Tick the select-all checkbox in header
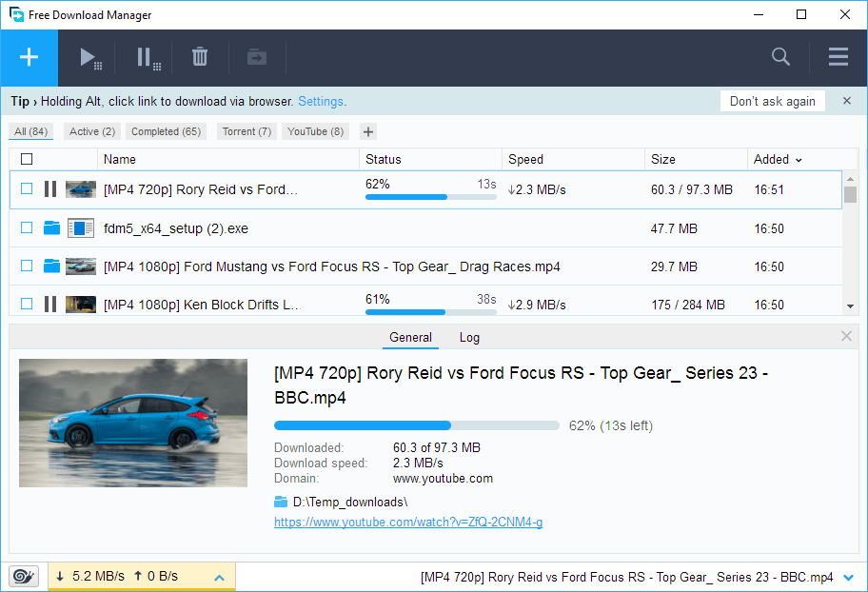The image size is (868, 592). coord(27,159)
